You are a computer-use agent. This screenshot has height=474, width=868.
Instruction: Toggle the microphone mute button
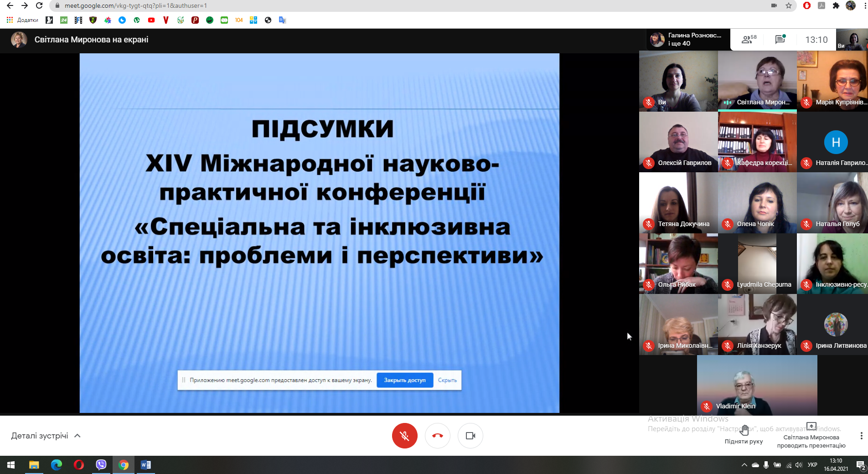(404, 436)
